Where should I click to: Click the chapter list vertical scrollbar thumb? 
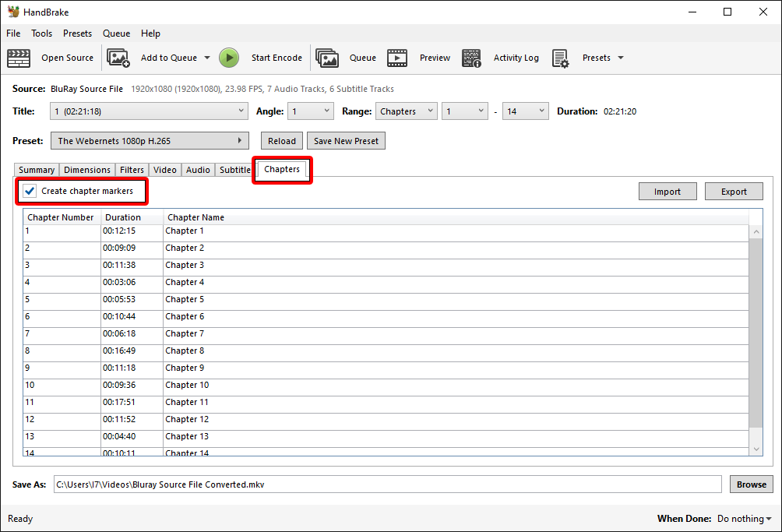pos(756,333)
